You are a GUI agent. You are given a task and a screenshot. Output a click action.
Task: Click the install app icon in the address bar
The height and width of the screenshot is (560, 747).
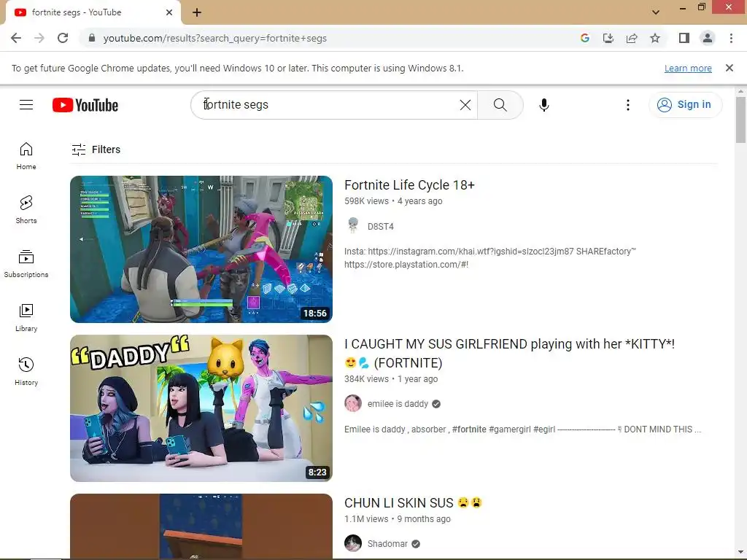click(x=608, y=38)
